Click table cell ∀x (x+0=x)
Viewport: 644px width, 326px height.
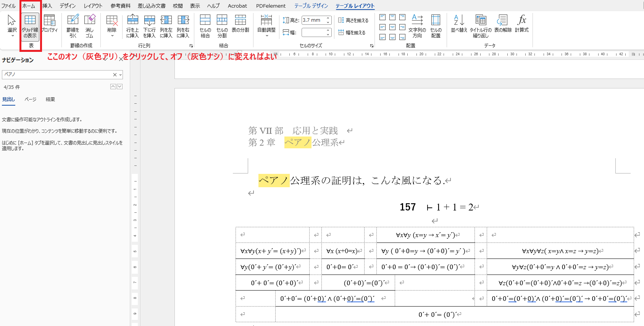[x=342, y=251]
